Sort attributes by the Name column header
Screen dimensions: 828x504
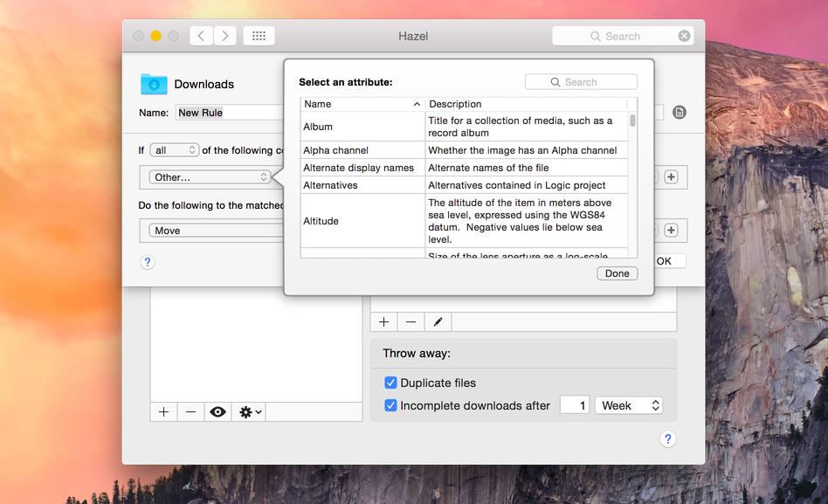tap(362, 104)
